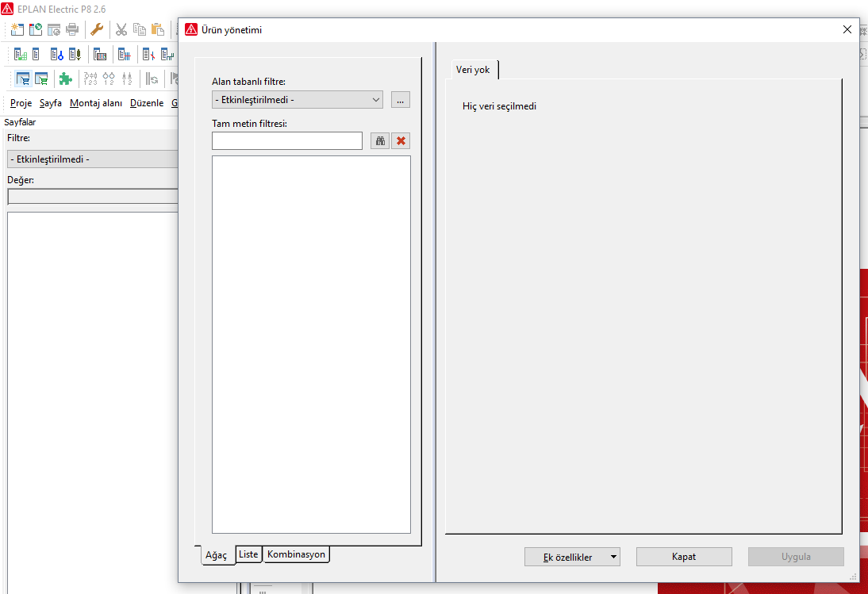Click the numbering icon labeled 123
This screenshot has height=594, width=868.
pos(90,79)
